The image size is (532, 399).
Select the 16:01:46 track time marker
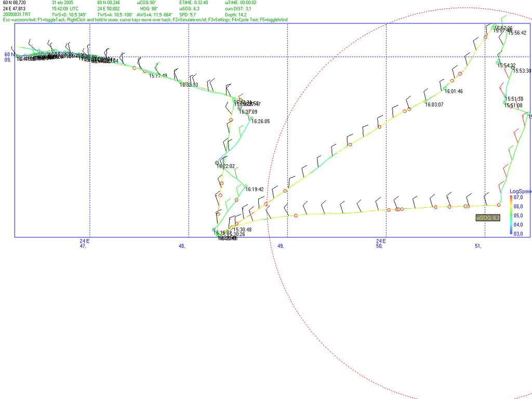454,91
